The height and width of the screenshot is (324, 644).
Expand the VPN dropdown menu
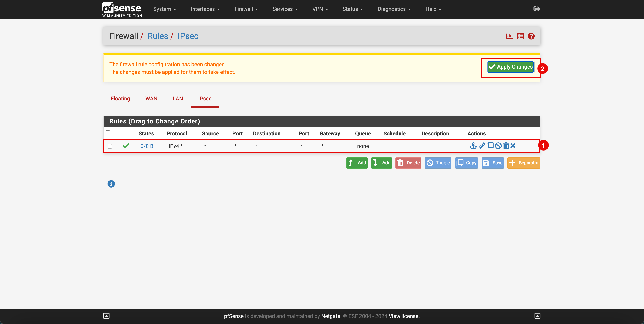[320, 9]
